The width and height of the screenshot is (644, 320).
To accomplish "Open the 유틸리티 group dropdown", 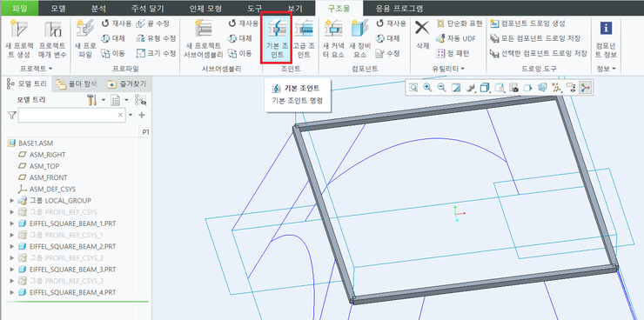I will (x=450, y=68).
